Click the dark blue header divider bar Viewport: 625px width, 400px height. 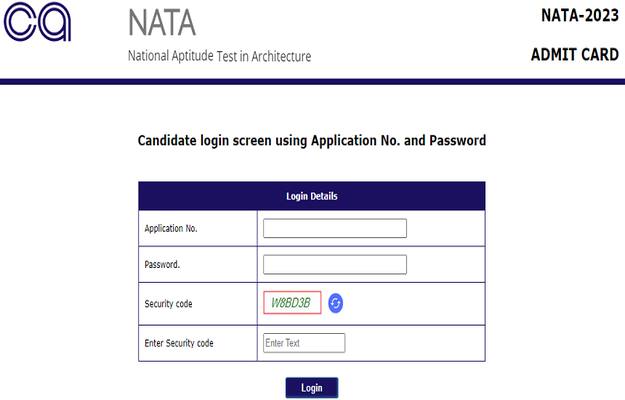(312, 82)
